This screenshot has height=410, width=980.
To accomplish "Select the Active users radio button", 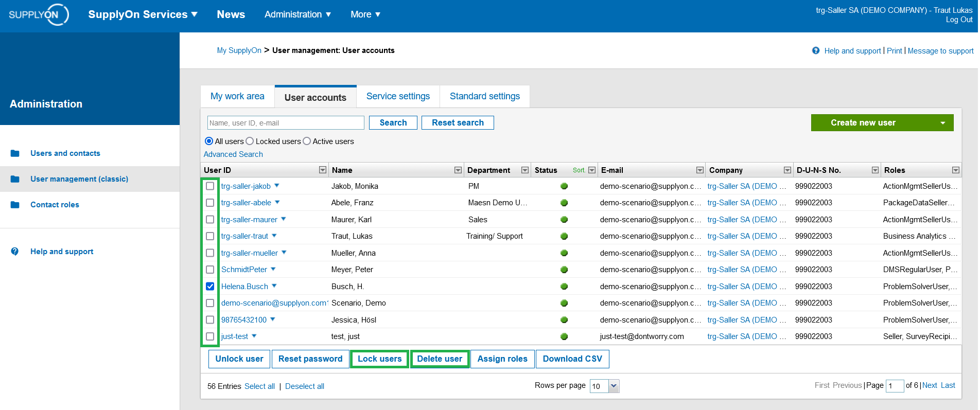I will 307,141.
